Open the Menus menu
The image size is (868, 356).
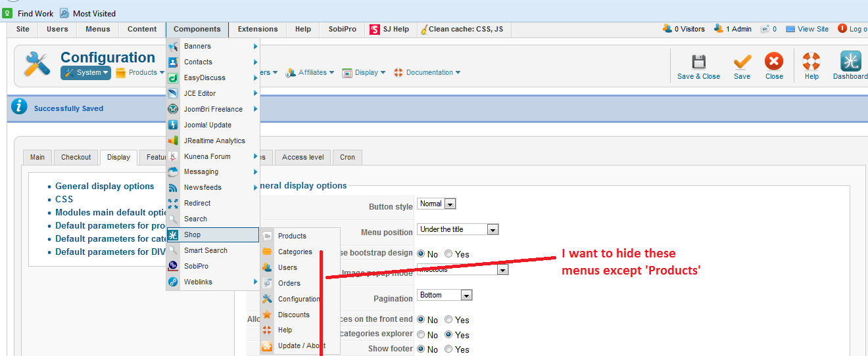pos(98,30)
